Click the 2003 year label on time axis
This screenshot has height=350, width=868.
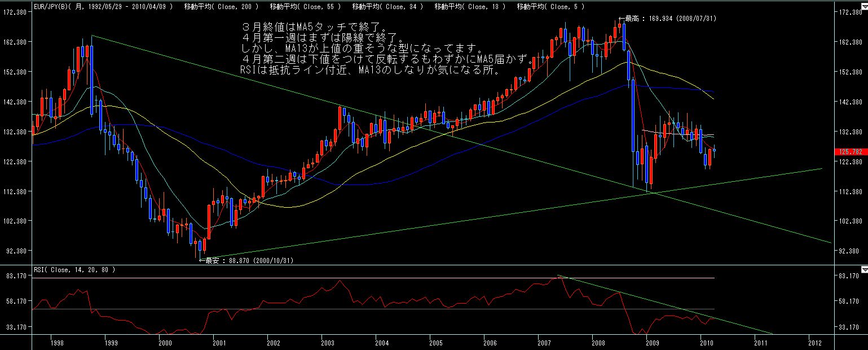tap(327, 342)
